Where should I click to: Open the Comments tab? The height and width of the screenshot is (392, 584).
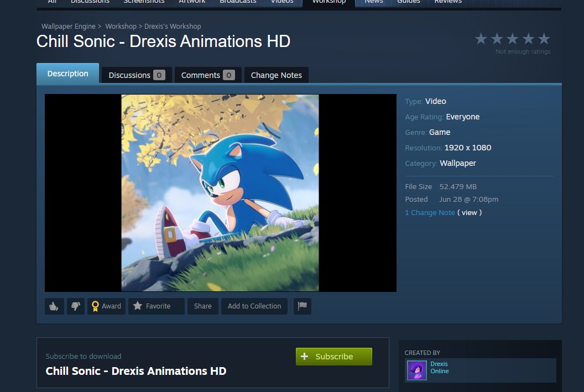pyautogui.click(x=208, y=75)
